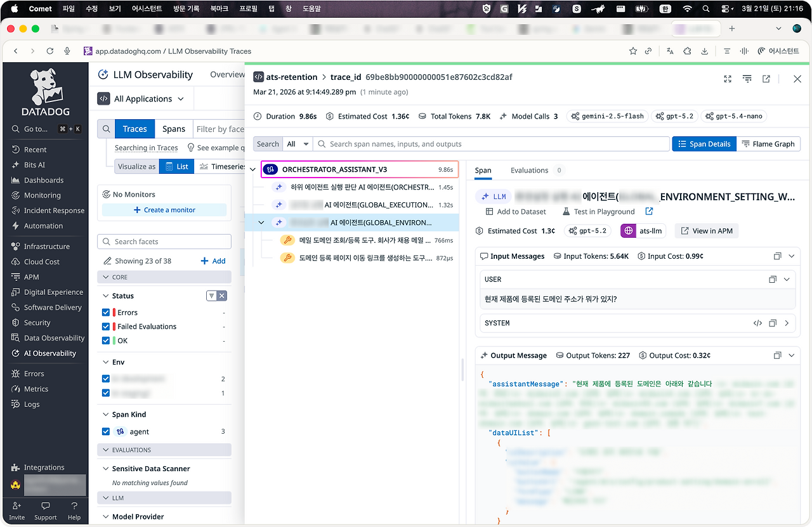Screen dimensions: 812x527
Task: Open Digital Experience in the sidebar
Action: point(53,292)
